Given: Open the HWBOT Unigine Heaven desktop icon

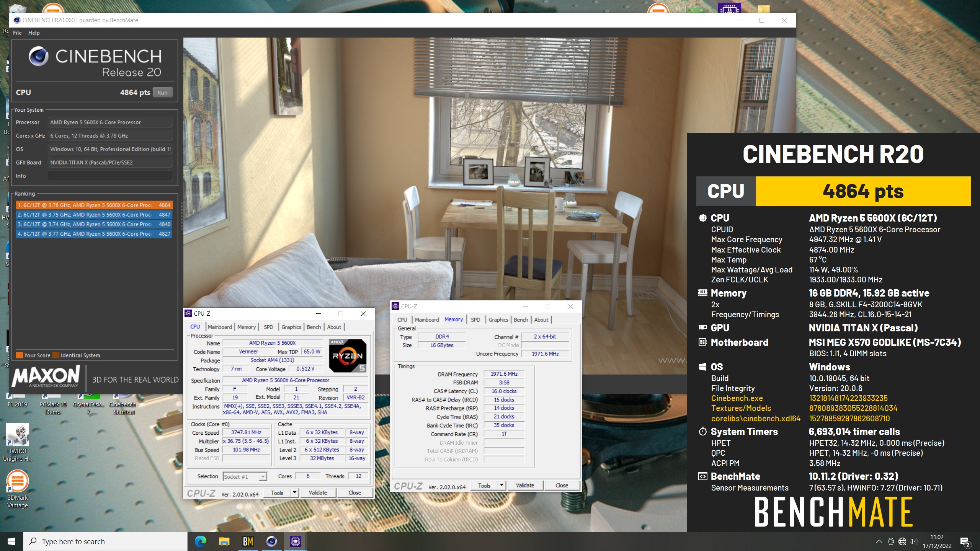Looking at the screenshot, I should pos(17,442).
